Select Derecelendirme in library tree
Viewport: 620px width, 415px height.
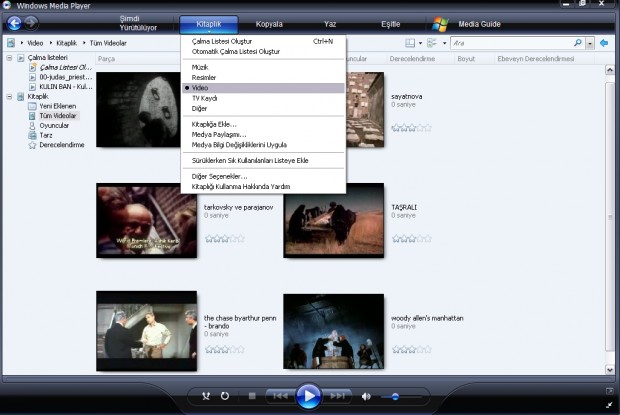(x=62, y=145)
